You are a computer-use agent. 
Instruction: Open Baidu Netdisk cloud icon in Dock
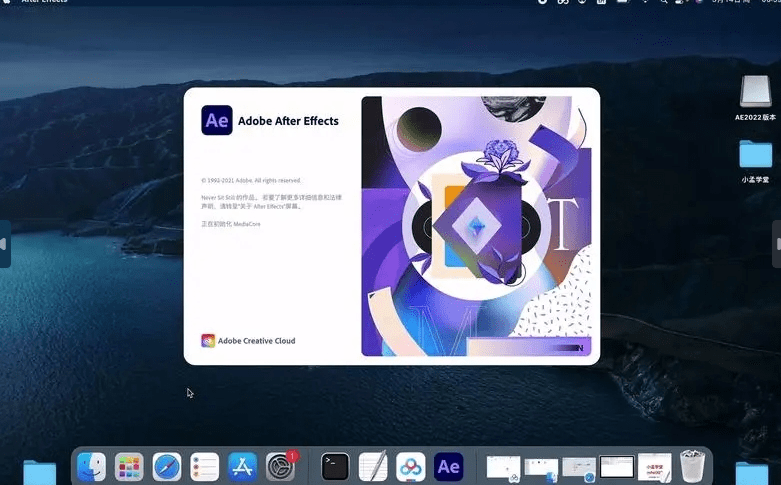click(x=410, y=467)
